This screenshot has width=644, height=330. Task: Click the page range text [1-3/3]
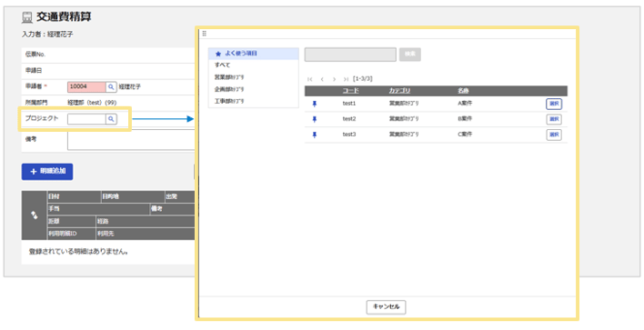click(x=363, y=79)
